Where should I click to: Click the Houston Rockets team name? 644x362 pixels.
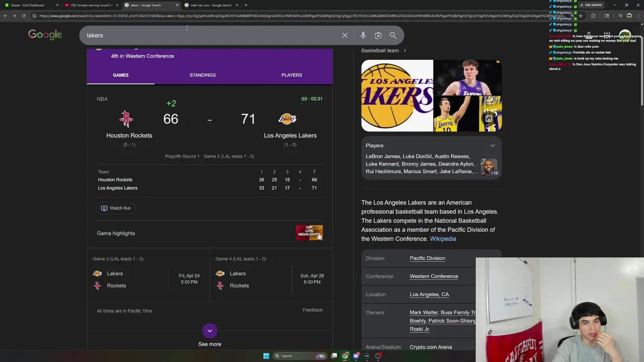(129, 135)
